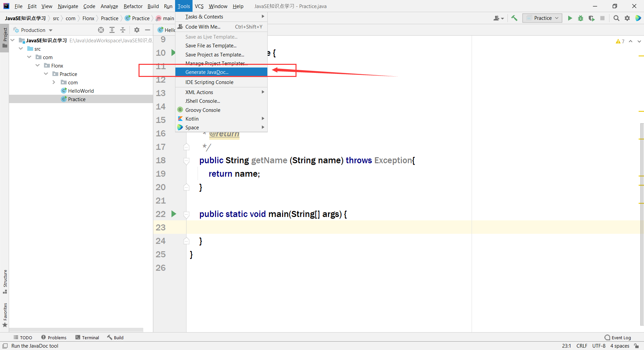Collapse the Practice package node
This screenshot has width=644, height=350.
coord(46,74)
